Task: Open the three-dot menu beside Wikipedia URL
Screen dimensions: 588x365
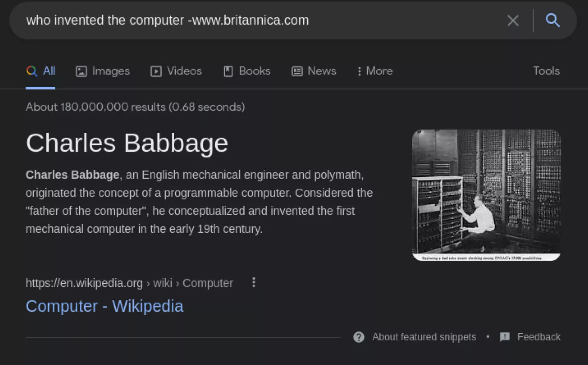Action: (x=254, y=282)
